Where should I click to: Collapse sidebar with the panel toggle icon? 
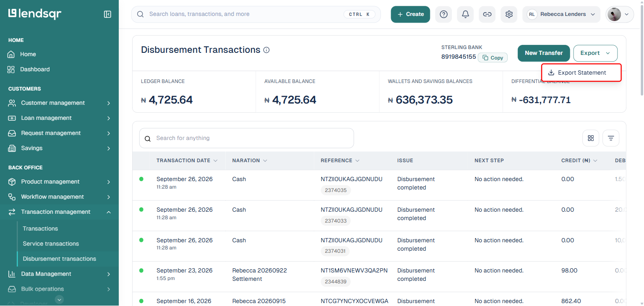point(107,14)
